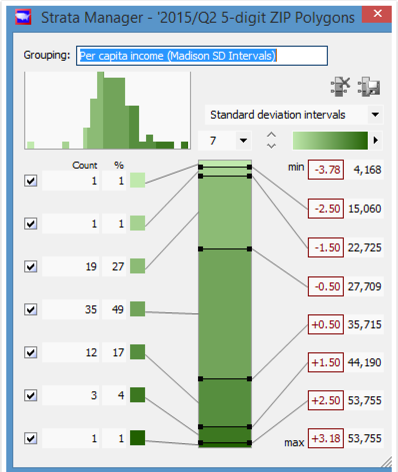Increase class count with the up arrow
398x472 pixels.
[272, 135]
